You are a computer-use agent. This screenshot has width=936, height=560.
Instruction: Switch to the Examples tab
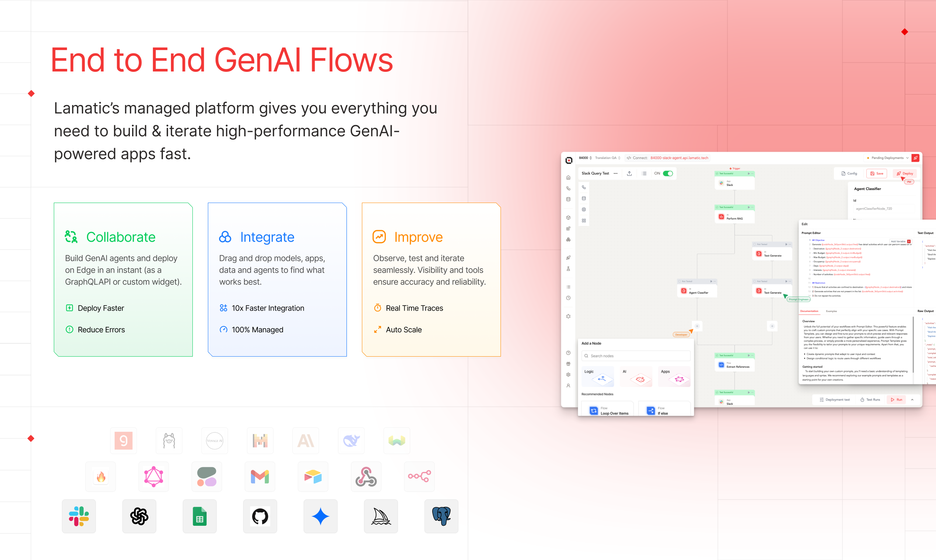click(831, 311)
